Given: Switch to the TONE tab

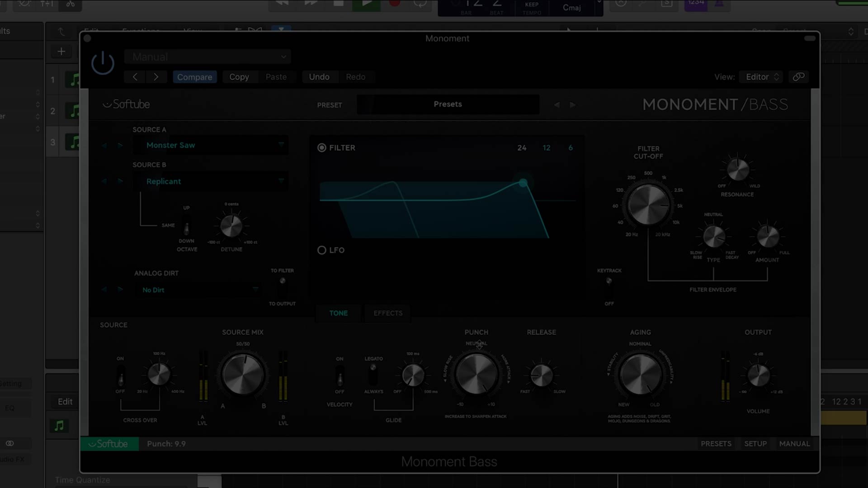Looking at the screenshot, I should pos(338,313).
